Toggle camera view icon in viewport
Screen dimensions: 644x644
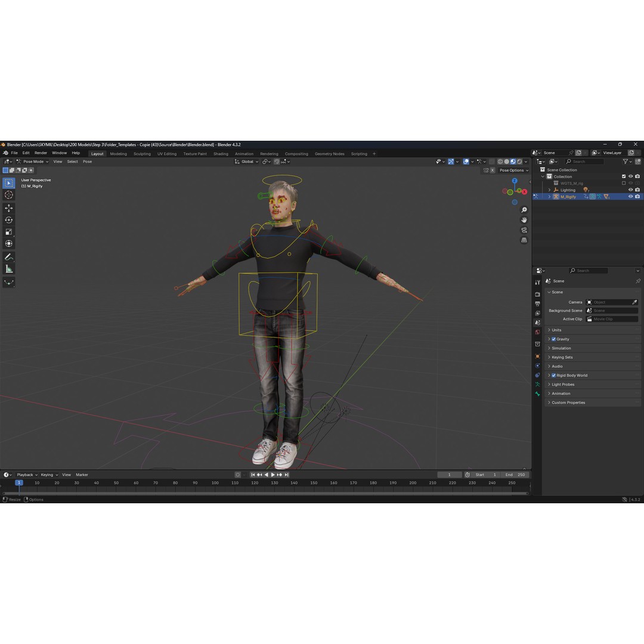pos(524,230)
